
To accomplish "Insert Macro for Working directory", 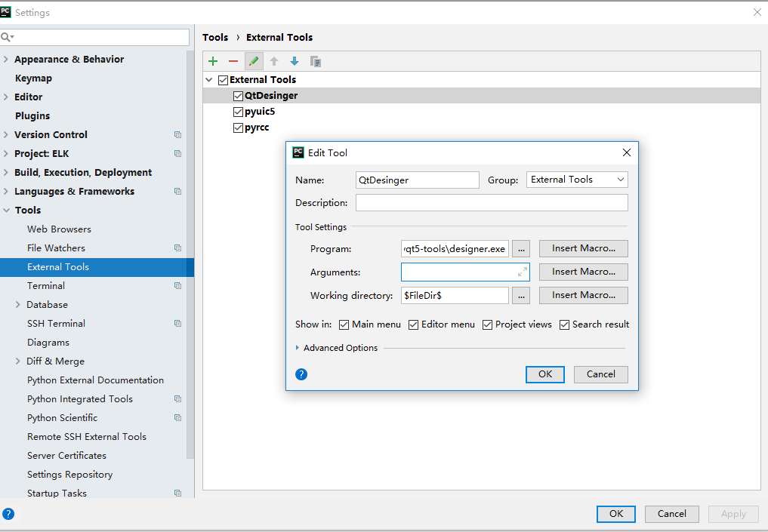I will pyautogui.click(x=583, y=295).
